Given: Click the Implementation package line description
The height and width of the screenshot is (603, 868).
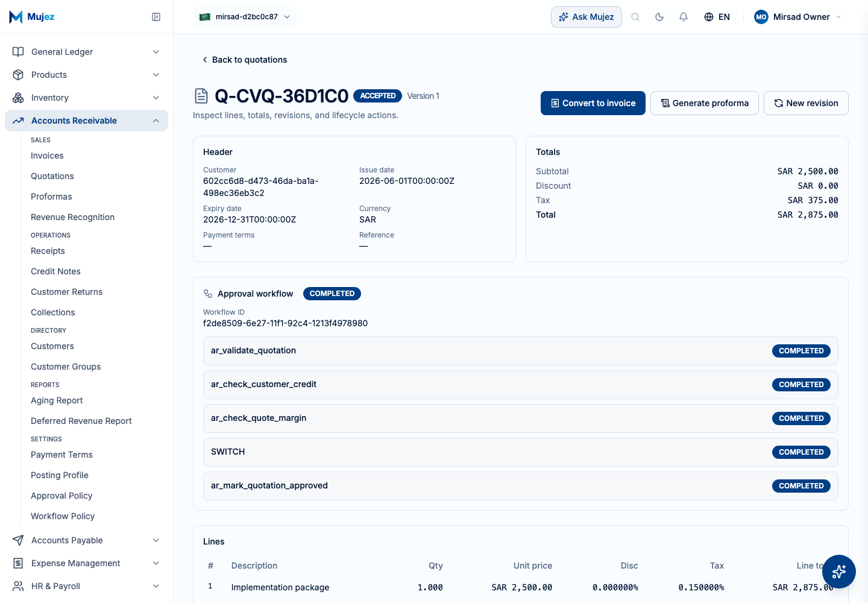Looking at the screenshot, I should pyautogui.click(x=280, y=587).
